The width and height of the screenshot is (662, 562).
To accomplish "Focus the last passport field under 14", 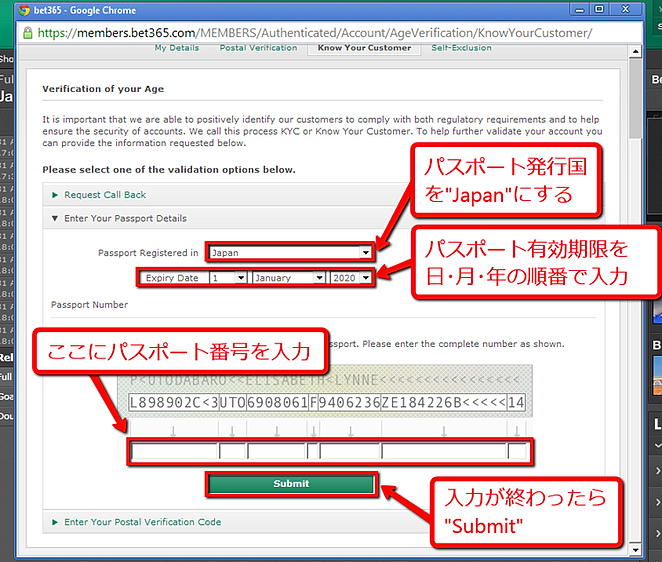I will click(x=517, y=451).
